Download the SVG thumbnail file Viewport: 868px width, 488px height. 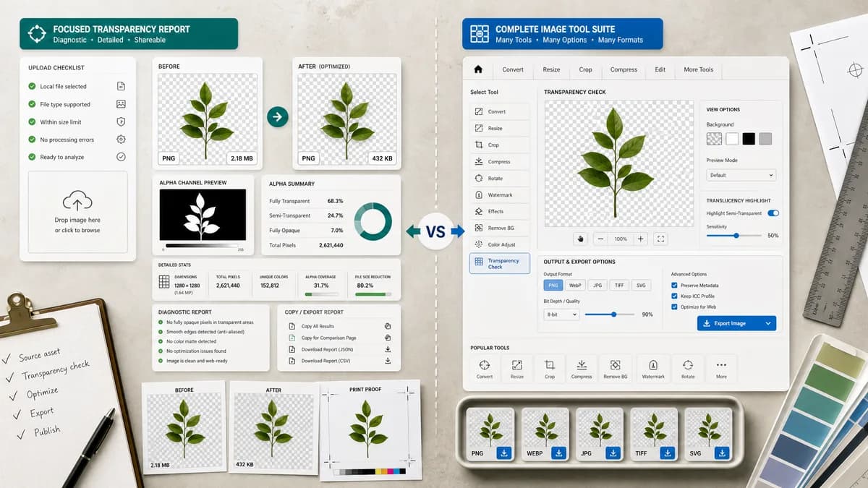[721, 453]
